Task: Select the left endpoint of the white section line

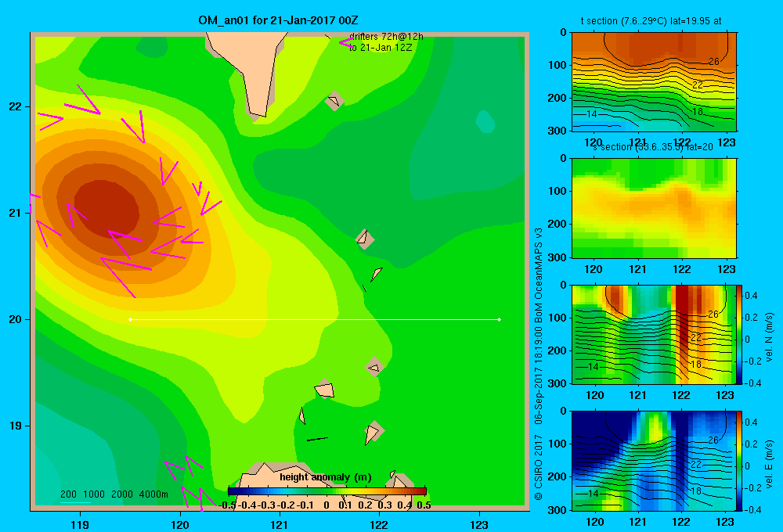Action: click(130, 319)
